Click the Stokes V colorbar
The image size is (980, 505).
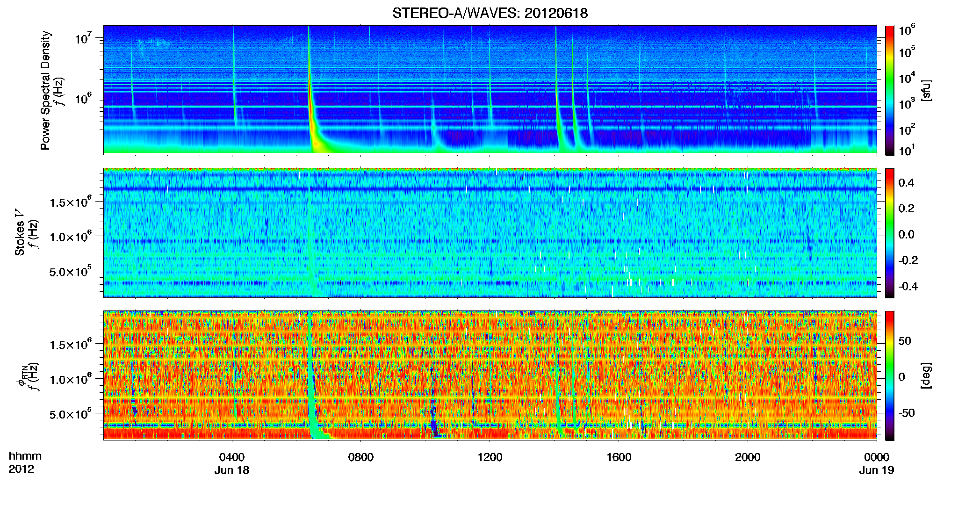click(889, 233)
